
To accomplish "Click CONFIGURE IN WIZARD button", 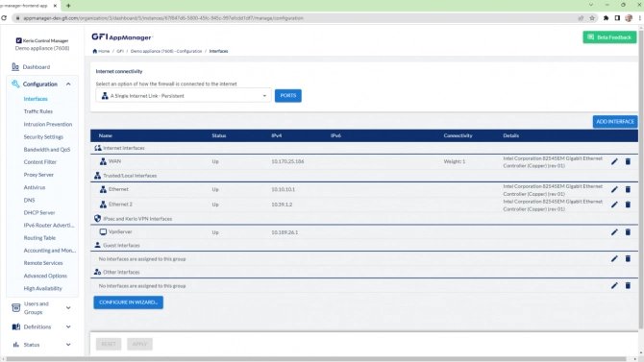I will (x=128, y=302).
